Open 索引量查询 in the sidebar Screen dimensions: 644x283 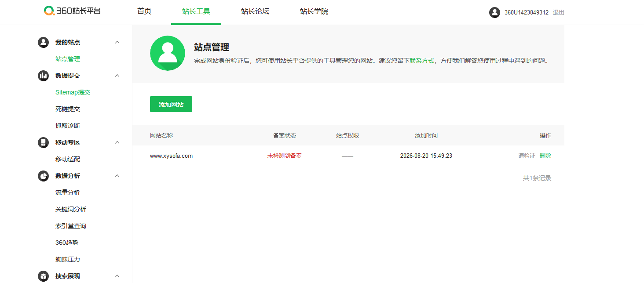[x=71, y=226]
